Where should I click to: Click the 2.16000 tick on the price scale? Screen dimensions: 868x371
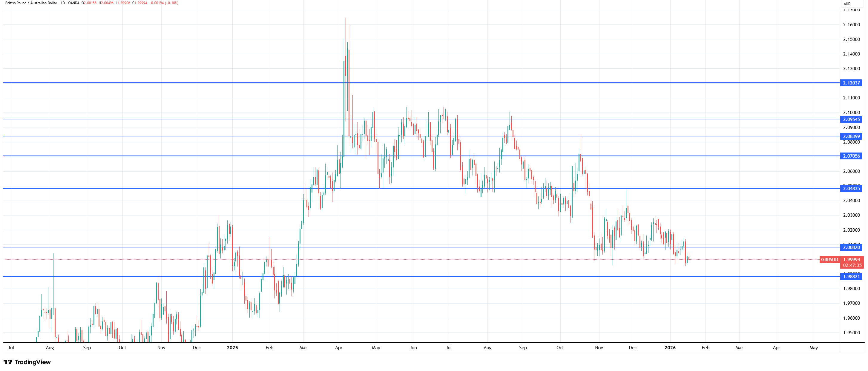point(851,24)
